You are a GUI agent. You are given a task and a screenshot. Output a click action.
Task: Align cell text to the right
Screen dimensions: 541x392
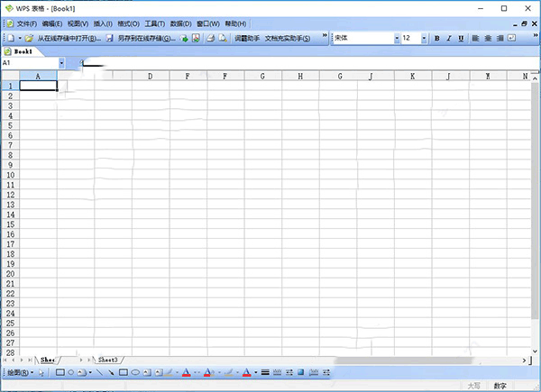500,38
